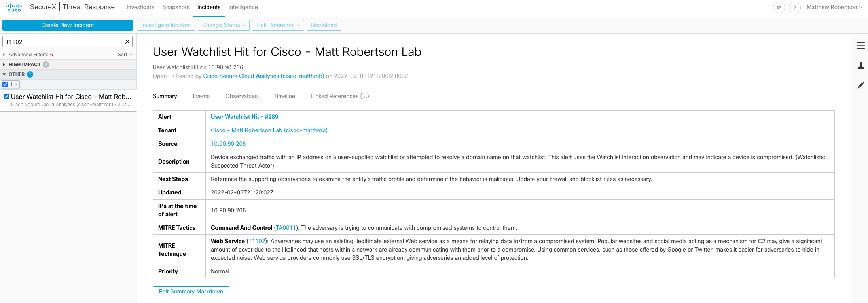868x303 pixels.
Task: Click the person assignee icon in right sidebar
Action: pos(861,65)
